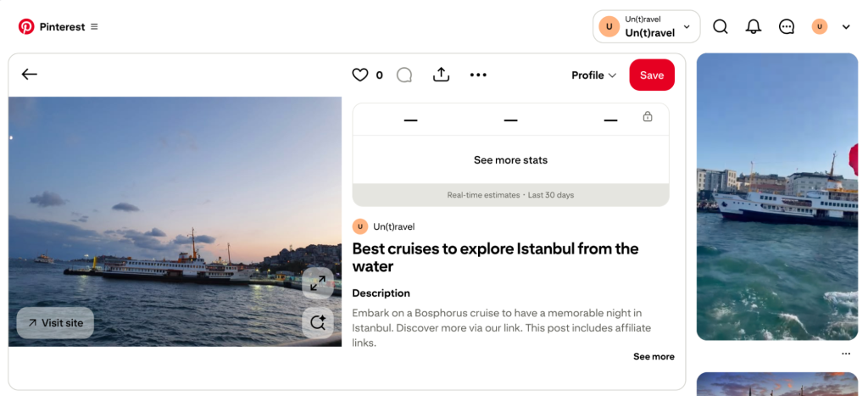Open Un(t)ravel creator profile link
Image resolution: width=868 pixels, height=396 pixels.
tap(393, 226)
